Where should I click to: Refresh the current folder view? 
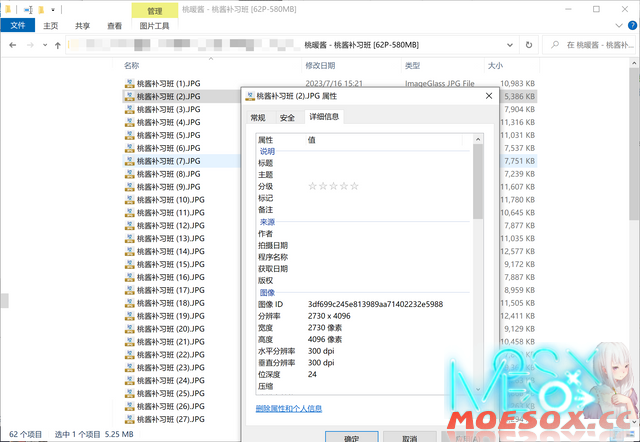pyautogui.click(x=529, y=45)
